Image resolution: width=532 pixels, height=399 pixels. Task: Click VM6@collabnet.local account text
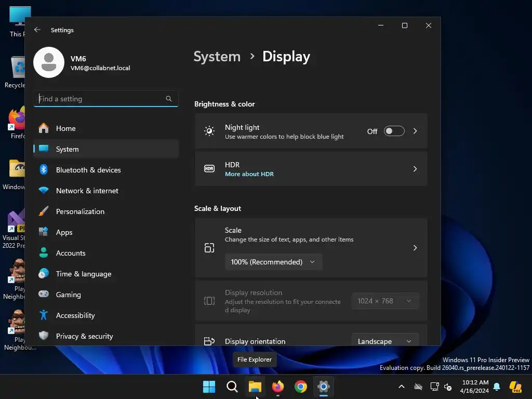tap(100, 68)
